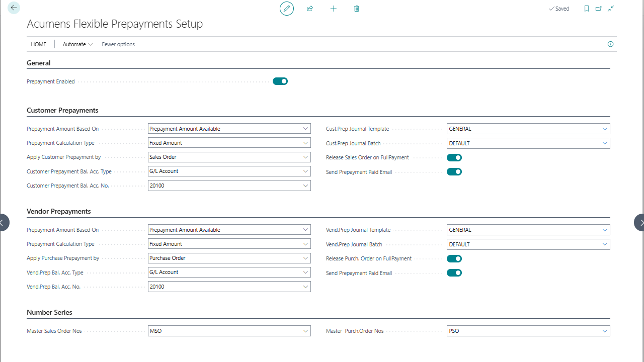
Task: Click the collapse-to-normal-view arrows icon
Action: (610, 9)
